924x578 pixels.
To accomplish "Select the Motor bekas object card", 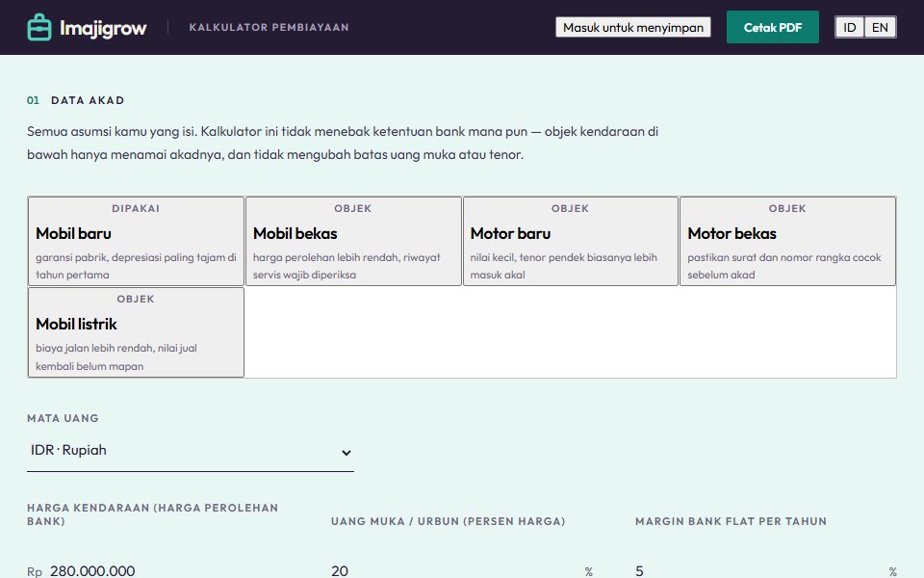I will tap(788, 241).
